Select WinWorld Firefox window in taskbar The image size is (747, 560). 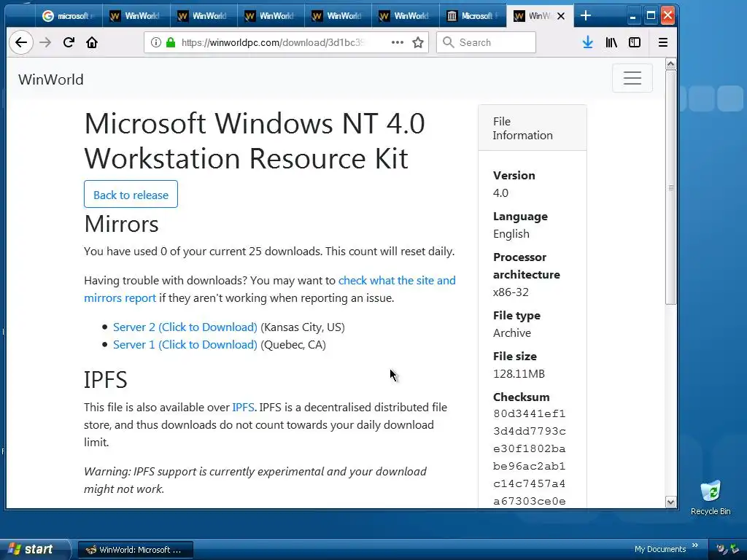tap(135, 550)
